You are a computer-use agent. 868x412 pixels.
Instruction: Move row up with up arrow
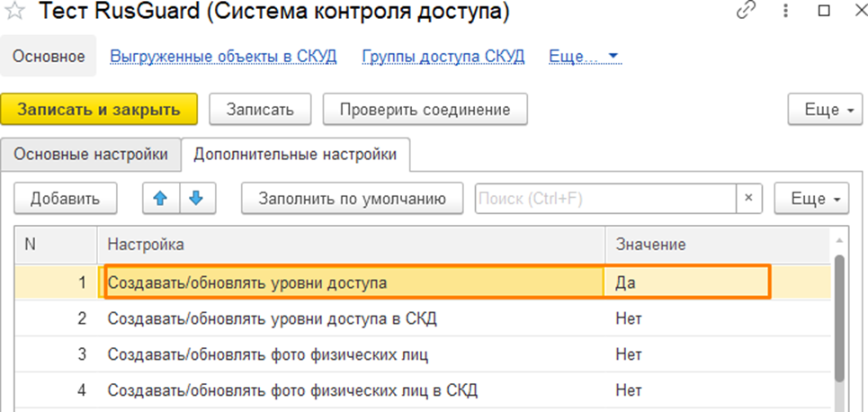[x=161, y=198]
